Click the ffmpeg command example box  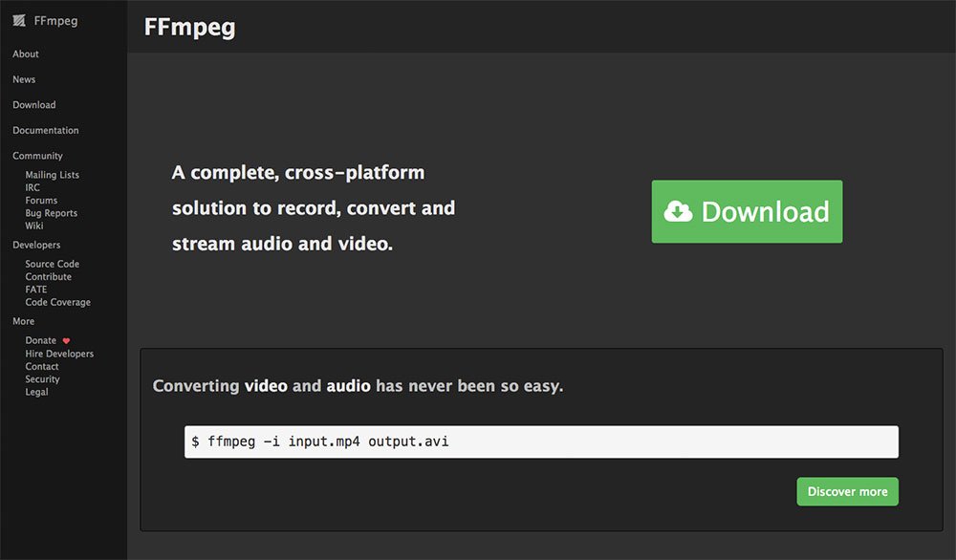click(541, 442)
